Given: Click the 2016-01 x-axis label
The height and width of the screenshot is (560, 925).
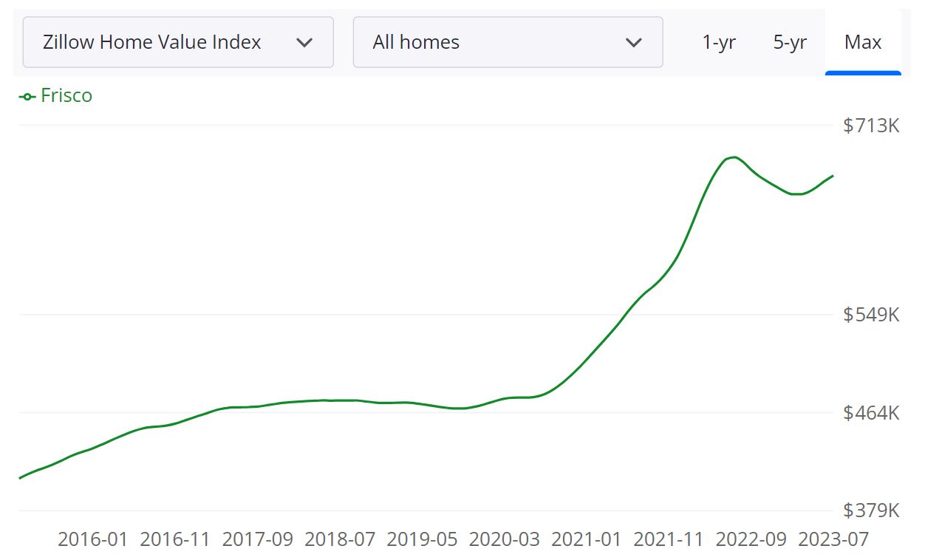Looking at the screenshot, I should (92, 539).
